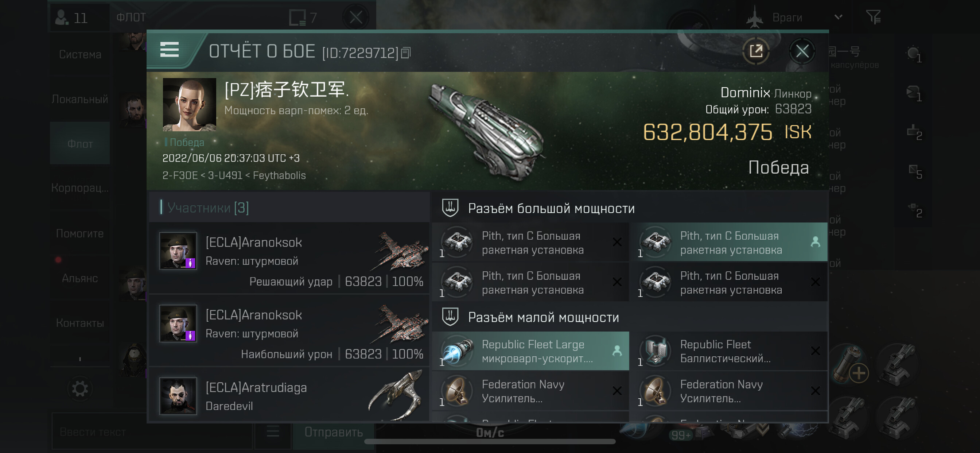The width and height of the screenshot is (980, 453).
Task: Click the Ввести текст chat input
Action: point(152,432)
